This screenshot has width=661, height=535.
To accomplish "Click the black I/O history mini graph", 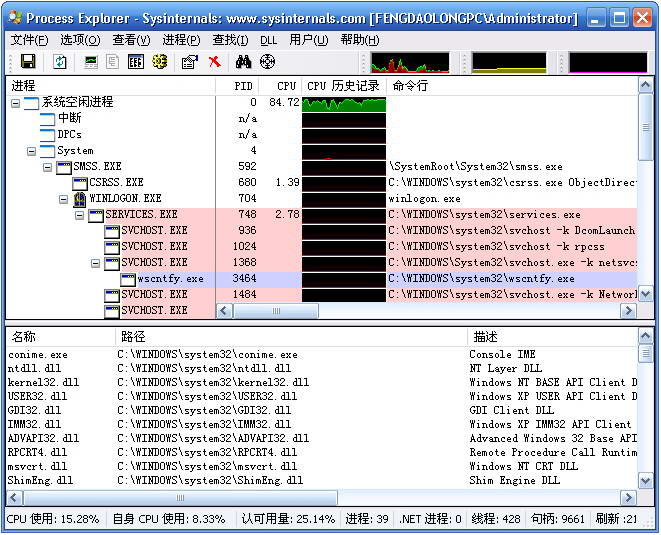I will click(607, 62).
